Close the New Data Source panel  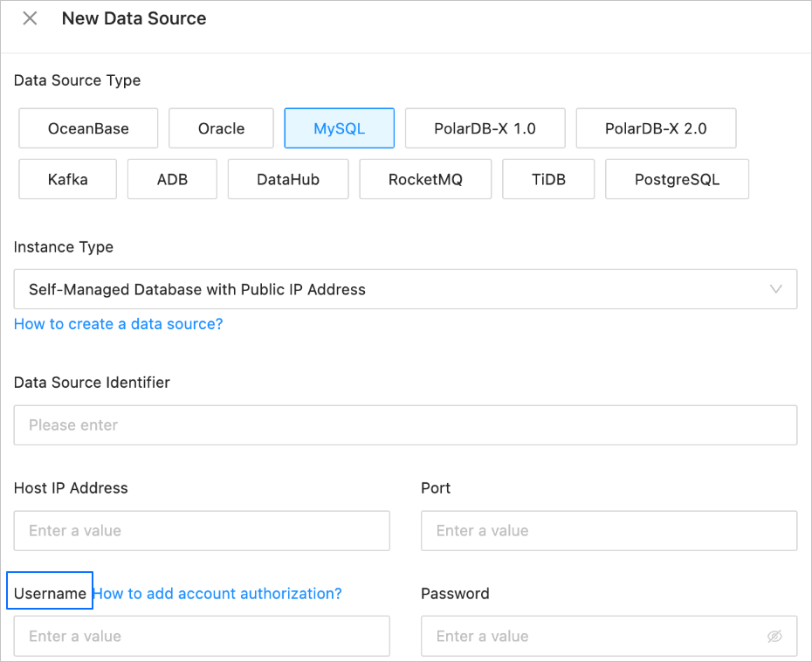30,18
